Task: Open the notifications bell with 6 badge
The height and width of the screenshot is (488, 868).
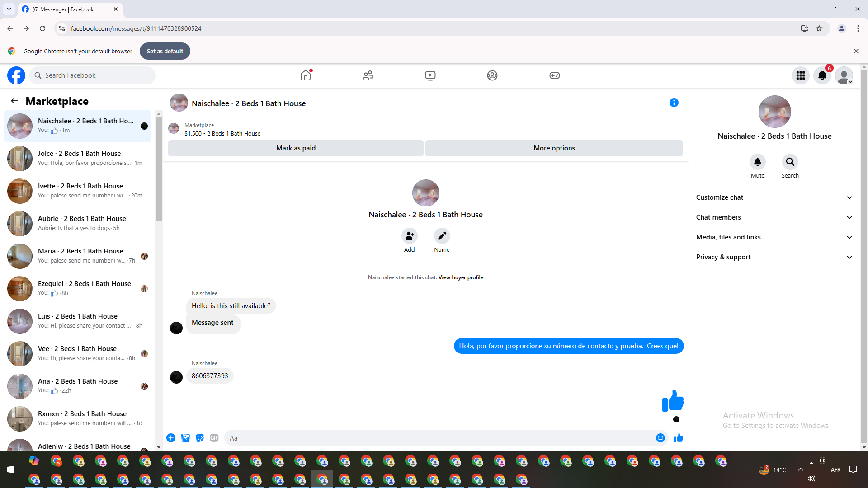Action: pos(822,75)
